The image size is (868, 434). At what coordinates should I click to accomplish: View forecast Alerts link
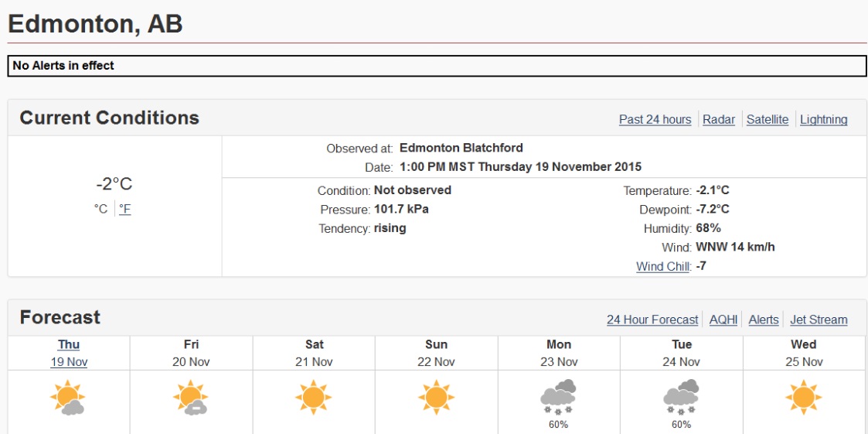point(764,320)
